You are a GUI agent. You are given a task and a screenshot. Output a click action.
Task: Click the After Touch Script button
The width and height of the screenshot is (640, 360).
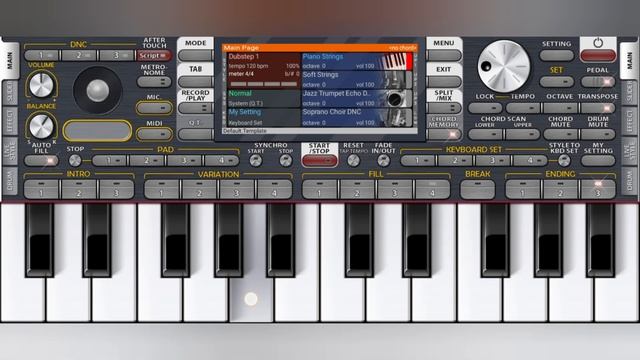[x=154, y=56]
